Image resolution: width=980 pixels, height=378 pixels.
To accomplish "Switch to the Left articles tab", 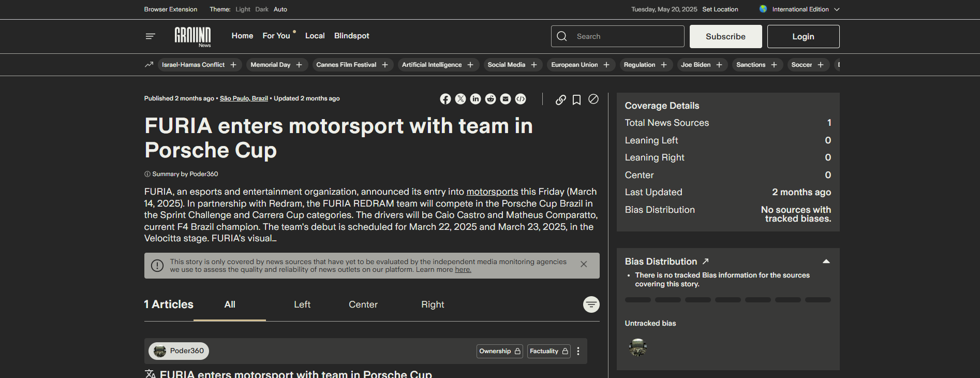I will [x=302, y=304].
